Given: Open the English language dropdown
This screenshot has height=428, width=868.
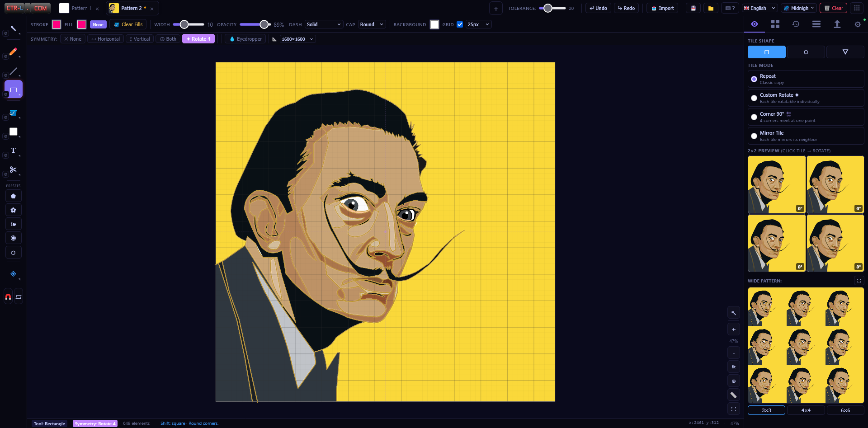Looking at the screenshot, I should (760, 8).
